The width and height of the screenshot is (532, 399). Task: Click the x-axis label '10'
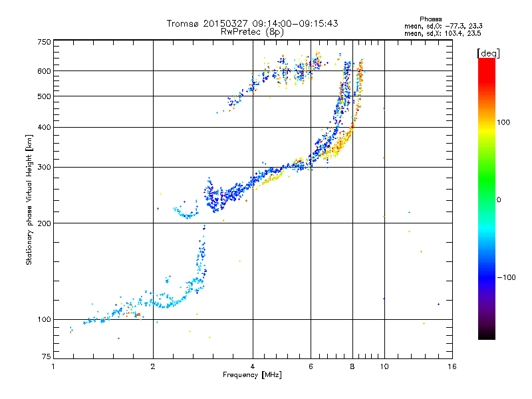pos(384,366)
